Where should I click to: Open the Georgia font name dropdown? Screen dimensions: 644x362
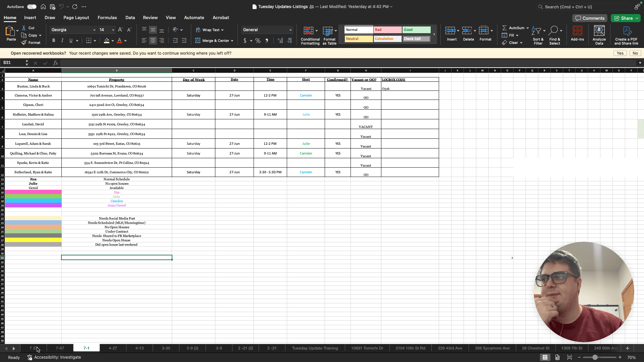[x=94, y=30]
